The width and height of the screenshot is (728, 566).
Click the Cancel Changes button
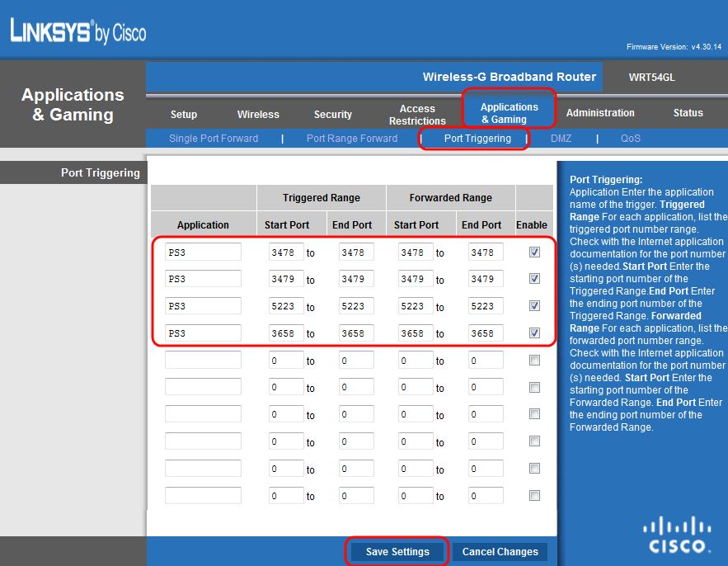(x=500, y=552)
